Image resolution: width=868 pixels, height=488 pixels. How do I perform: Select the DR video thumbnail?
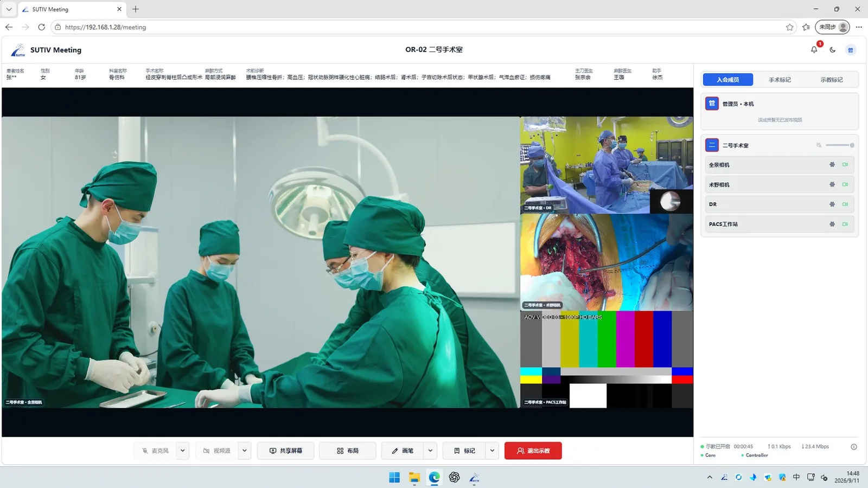pos(607,165)
